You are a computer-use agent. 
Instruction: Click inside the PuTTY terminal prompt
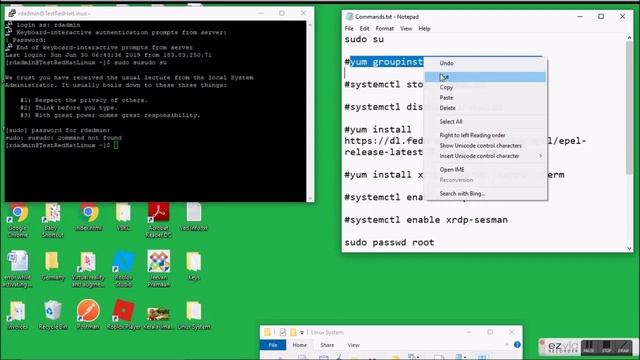(x=116, y=145)
